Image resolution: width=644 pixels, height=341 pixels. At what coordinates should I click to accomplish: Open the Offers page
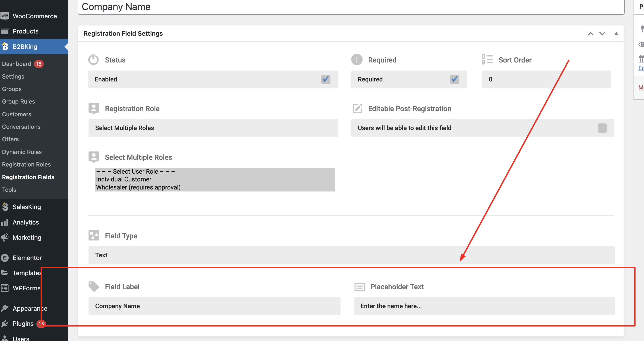10,139
